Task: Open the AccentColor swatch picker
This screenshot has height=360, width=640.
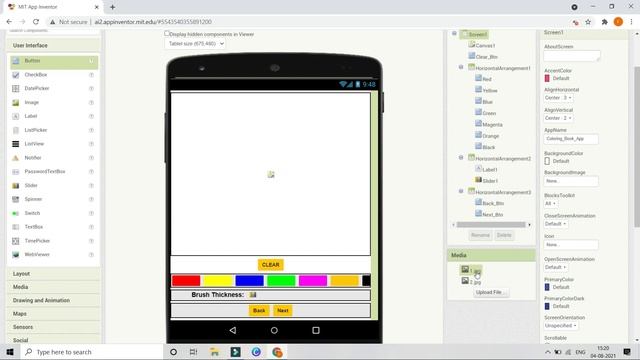Action: click(x=547, y=78)
